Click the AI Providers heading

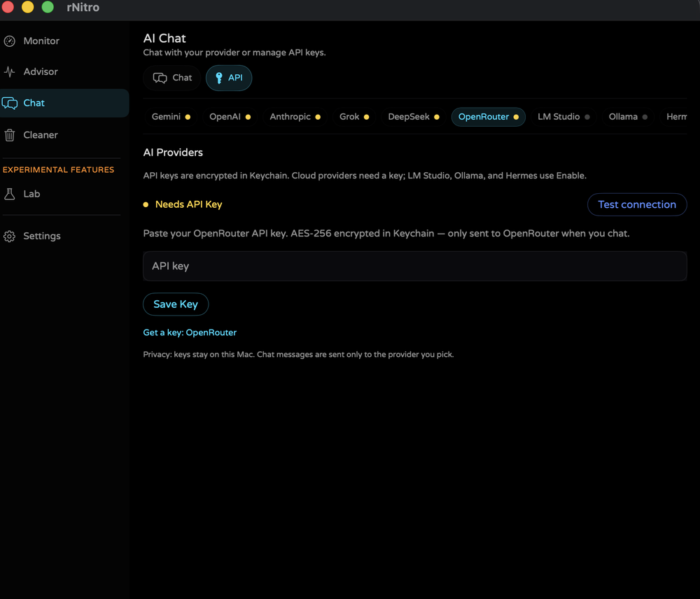(173, 153)
